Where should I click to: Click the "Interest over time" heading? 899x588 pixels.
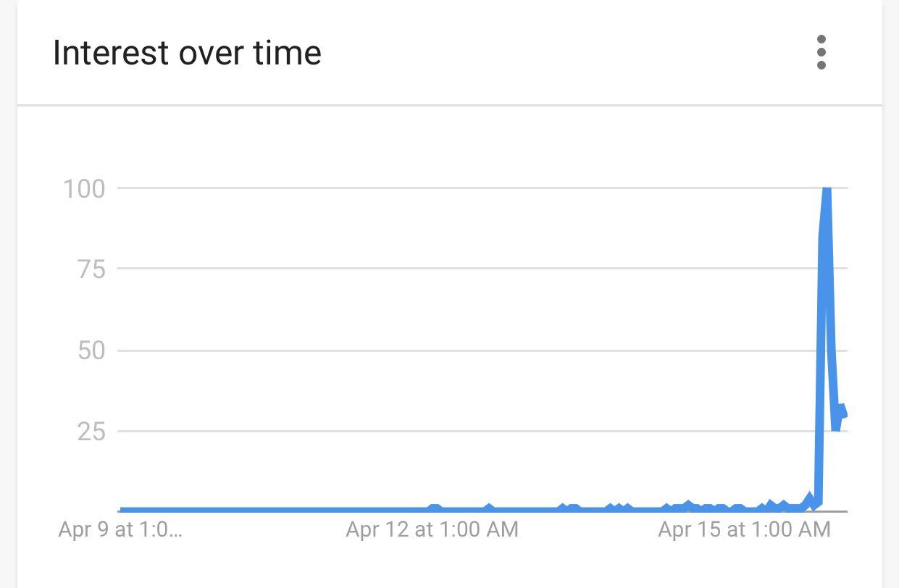tap(187, 54)
